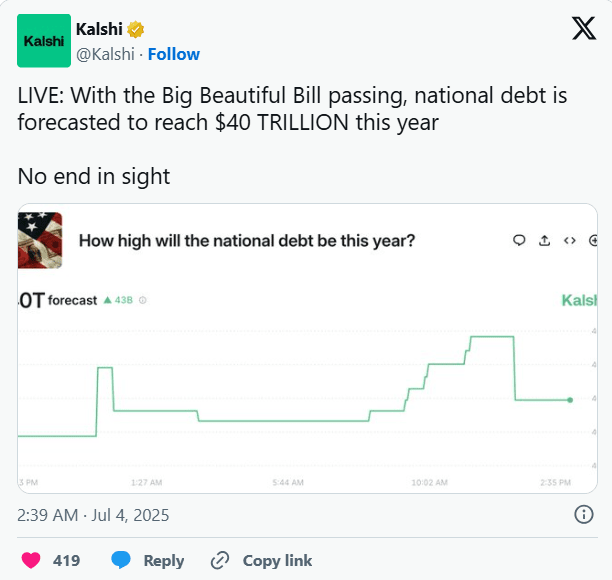The height and width of the screenshot is (580, 612).
Task: Click the Copy link text
Action: [x=277, y=560]
